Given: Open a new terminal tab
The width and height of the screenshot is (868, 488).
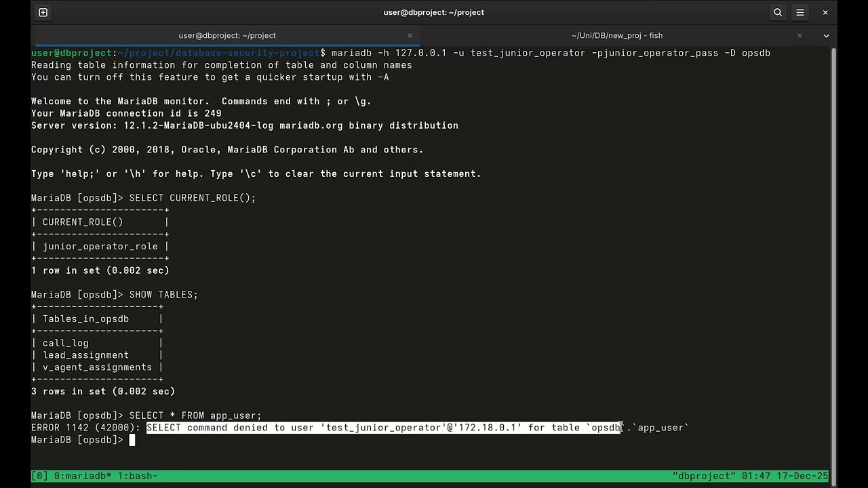Looking at the screenshot, I should [x=43, y=12].
